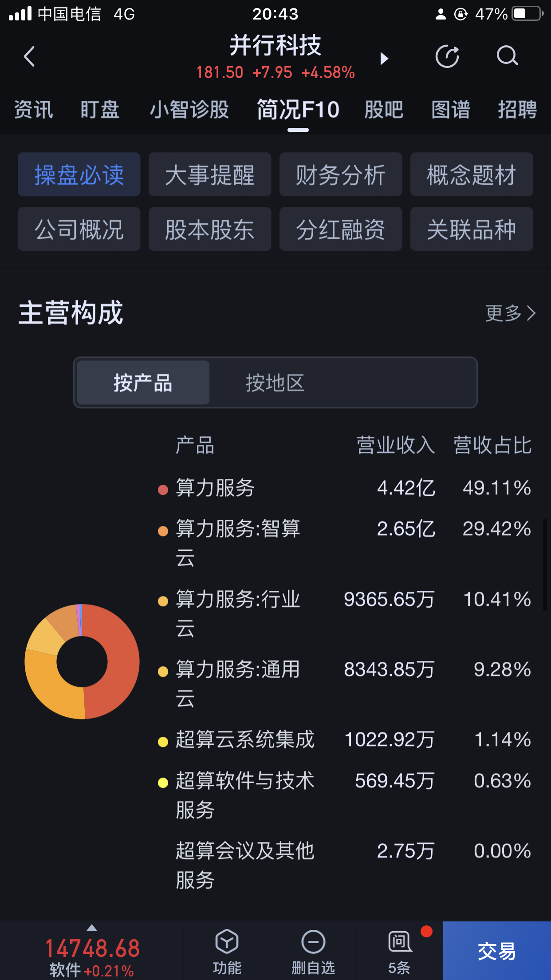This screenshot has height=980, width=551.
Task: Tap the back arrow icon
Action: tap(29, 56)
